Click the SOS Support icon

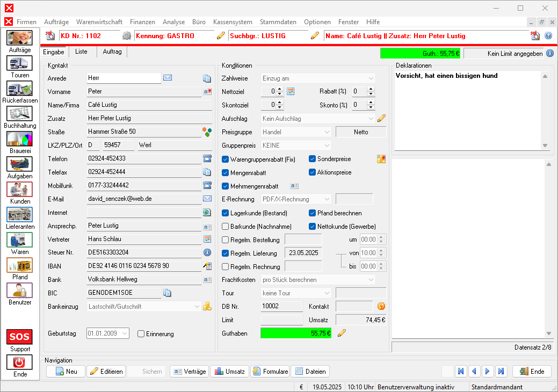(x=19, y=337)
